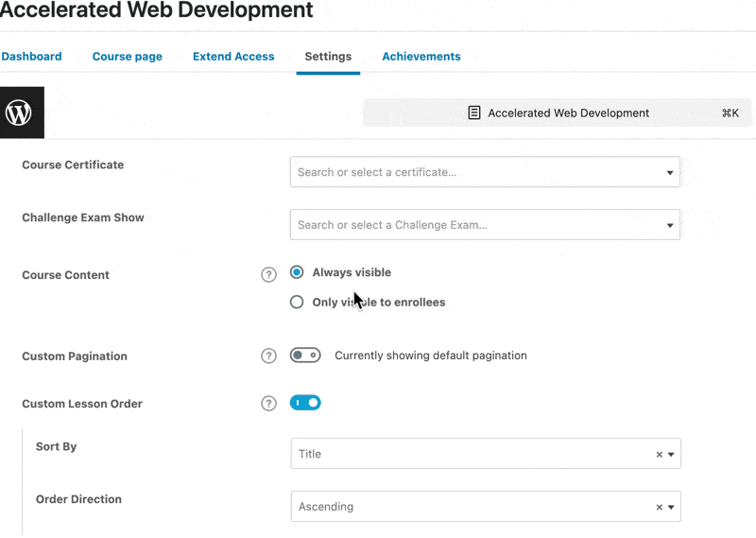This screenshot has width=756, height=538.
Task: Expand the Sort By dropdown arrow
Action: pyautogui.click(x=671, y=454)
